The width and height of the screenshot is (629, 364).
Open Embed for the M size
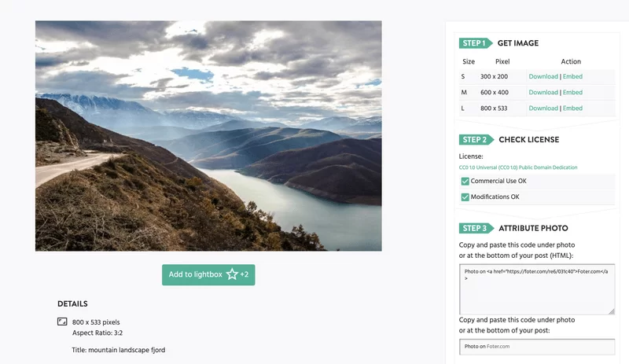pos(572,92)
